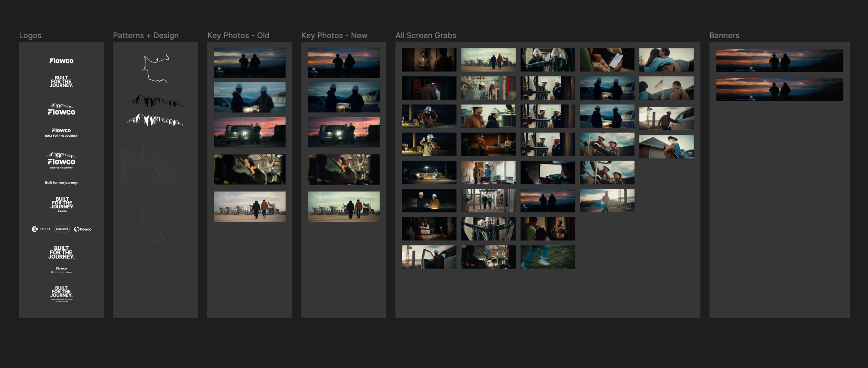
Task: Select the dark mountain silhouette graphic
Action: pos(155,101)
